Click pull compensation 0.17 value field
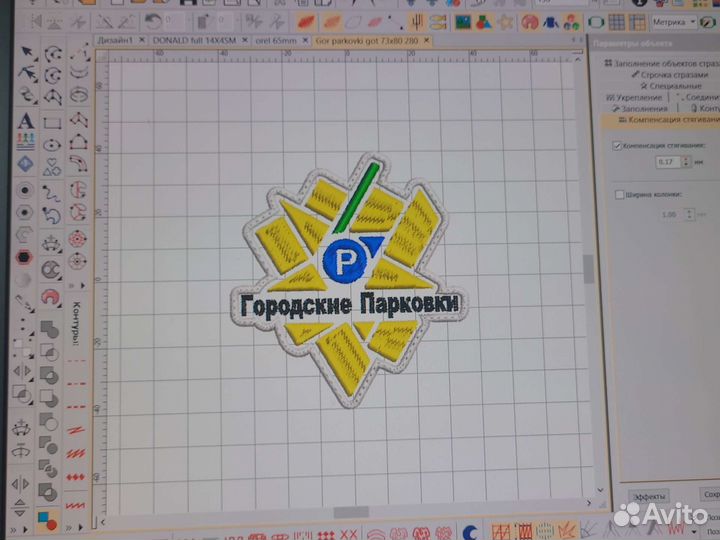The height and width of the screenshot is (540, 720). tap(669, 162)
